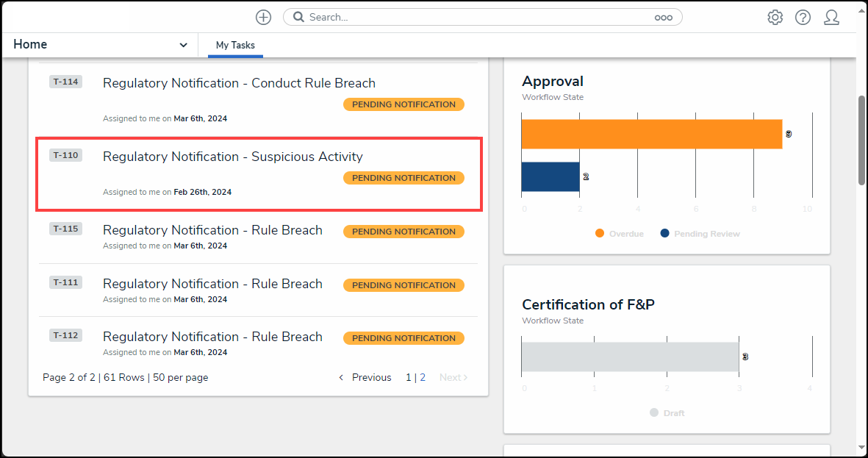Screen dimensions: 868x458
Task: Toggle the Overdue legend in the Approval chart
Action: point(618,233)
